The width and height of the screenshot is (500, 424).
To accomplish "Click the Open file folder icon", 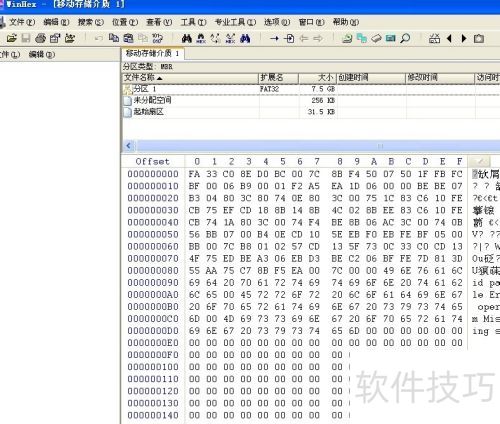I will [12, 38].
